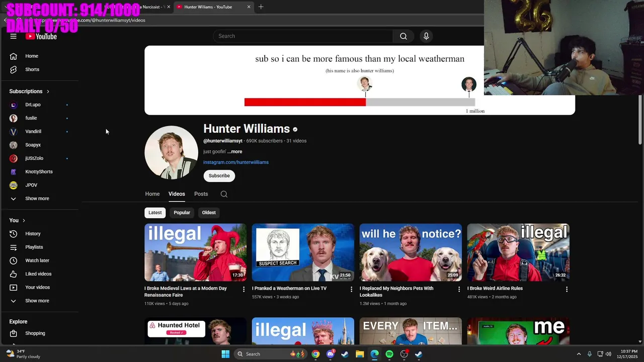Open the Haunted Hotel video thumbnail
Viewport: 644px width, 362px height.
click(x=195, y=331)
